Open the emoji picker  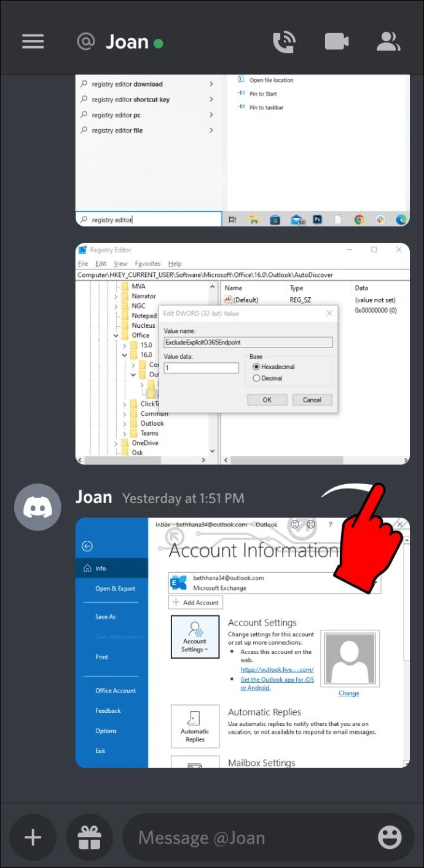pos(390,837)
